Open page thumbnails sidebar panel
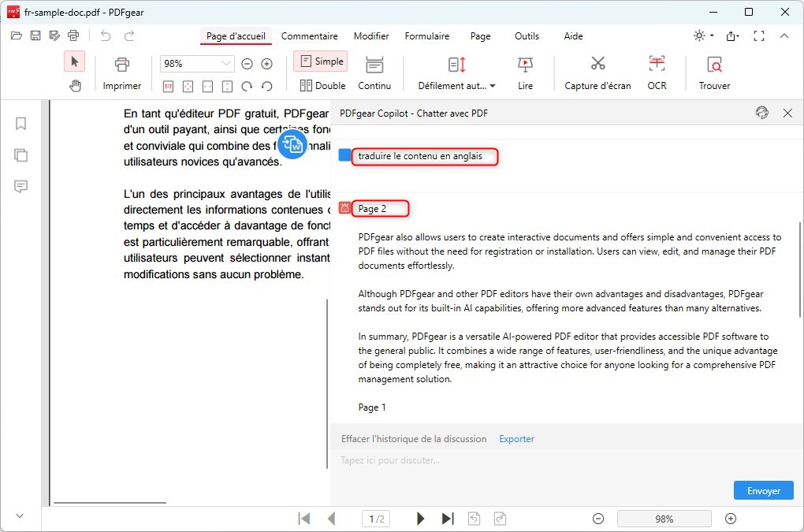The width and height of the screenshot is (804, 532). point(20,154)
